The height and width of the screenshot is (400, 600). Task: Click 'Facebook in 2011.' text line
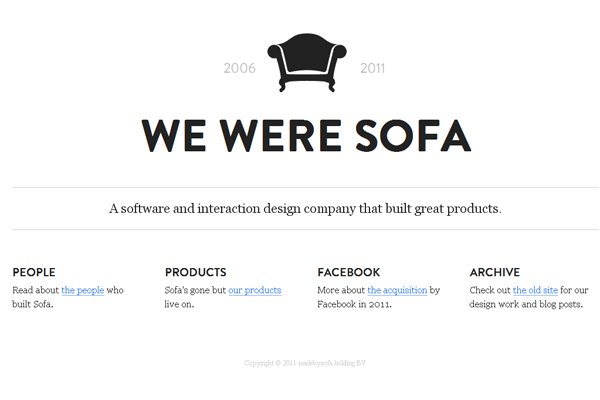click(x=354, y=304)
